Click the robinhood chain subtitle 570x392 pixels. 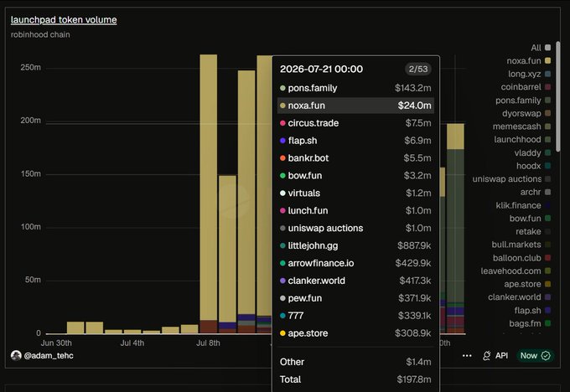pyautogui.click(x=40, y=34)
